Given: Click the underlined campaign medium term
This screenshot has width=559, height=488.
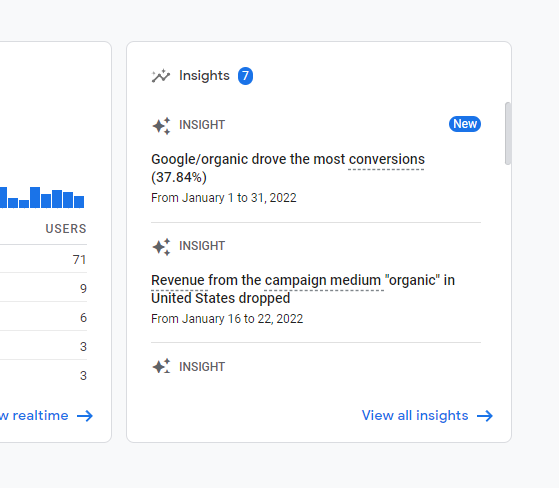Looking at the screenshot, I should pyautogui.click(x=323, y=281).
